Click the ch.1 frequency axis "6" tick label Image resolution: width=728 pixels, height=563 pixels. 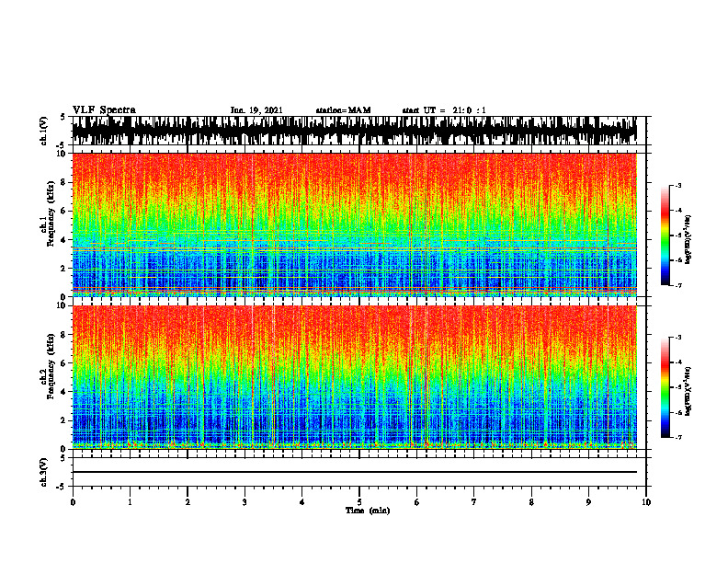coord(63,212)
